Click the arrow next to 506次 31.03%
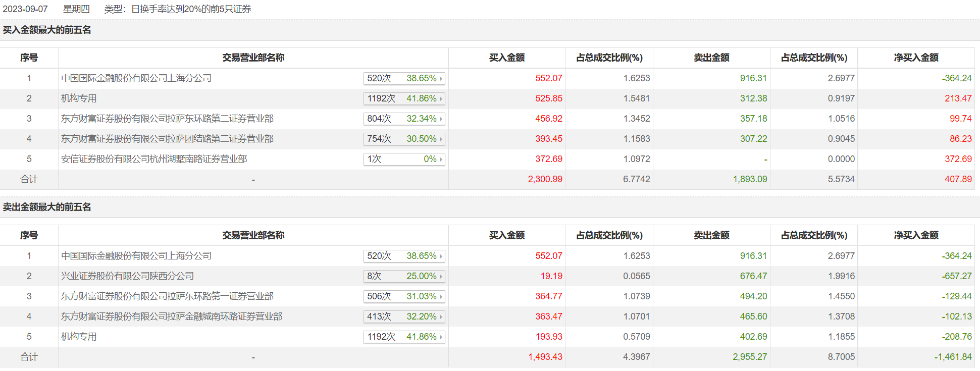Viewport: 980px width, 371px height. [441, 297]
